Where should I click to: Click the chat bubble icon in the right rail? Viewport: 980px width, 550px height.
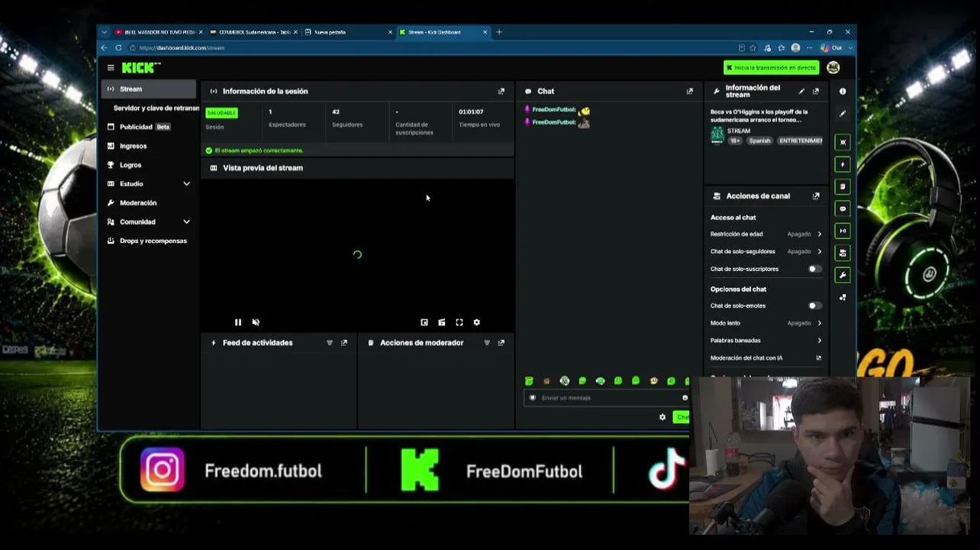[x=843, y=209]
